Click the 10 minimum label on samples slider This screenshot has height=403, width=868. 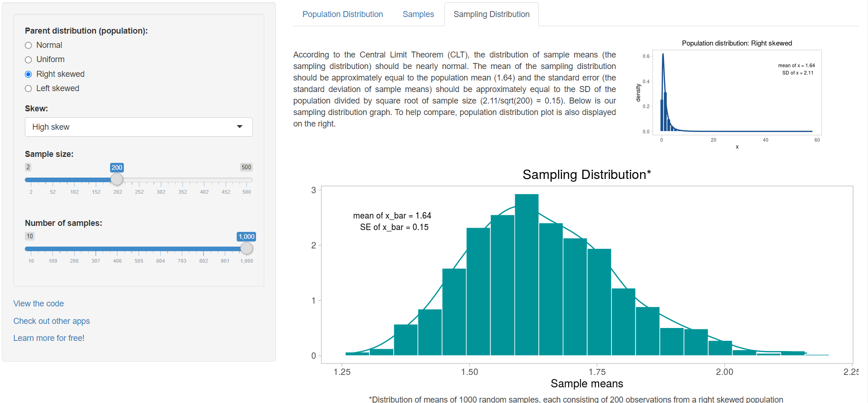pyautogui.click(x=30, y=236)
